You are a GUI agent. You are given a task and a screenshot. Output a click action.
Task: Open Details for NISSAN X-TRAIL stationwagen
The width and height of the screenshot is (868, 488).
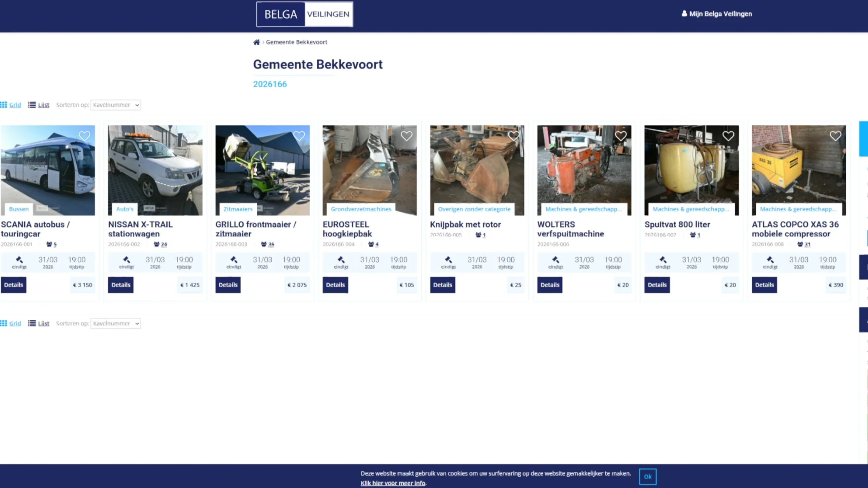click(121, 285)
